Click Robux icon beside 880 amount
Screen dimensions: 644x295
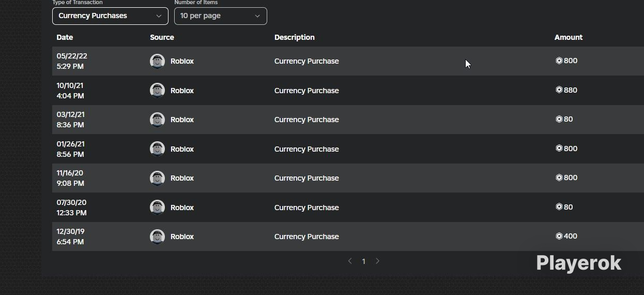(x=559, y=90)
